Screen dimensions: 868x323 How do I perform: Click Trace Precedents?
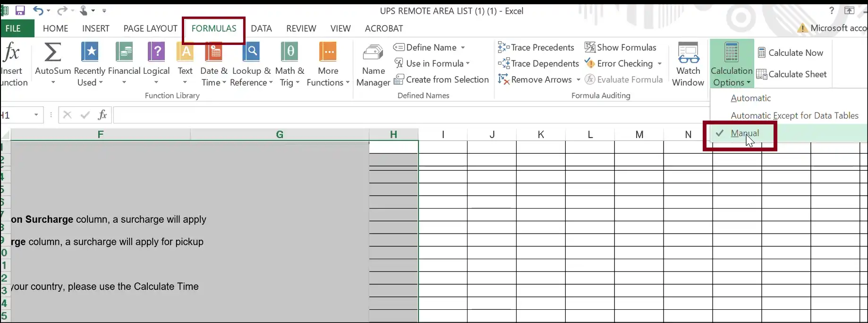click(536, 47)
